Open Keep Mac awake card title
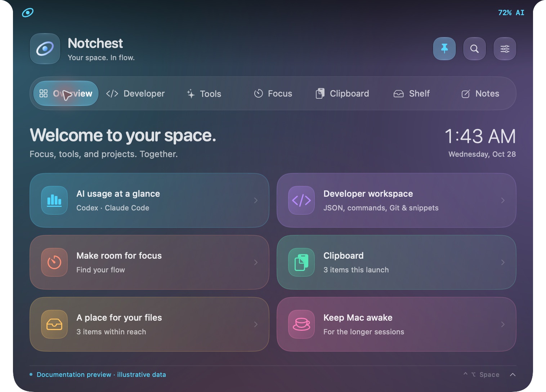Viewport: 546px width, 392px height. [358, 318]
